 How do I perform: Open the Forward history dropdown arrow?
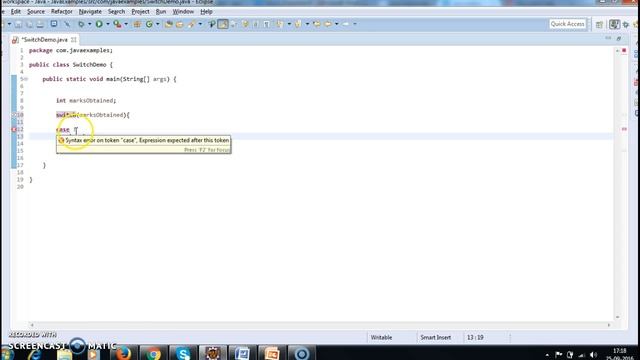(x=354, y=24)
